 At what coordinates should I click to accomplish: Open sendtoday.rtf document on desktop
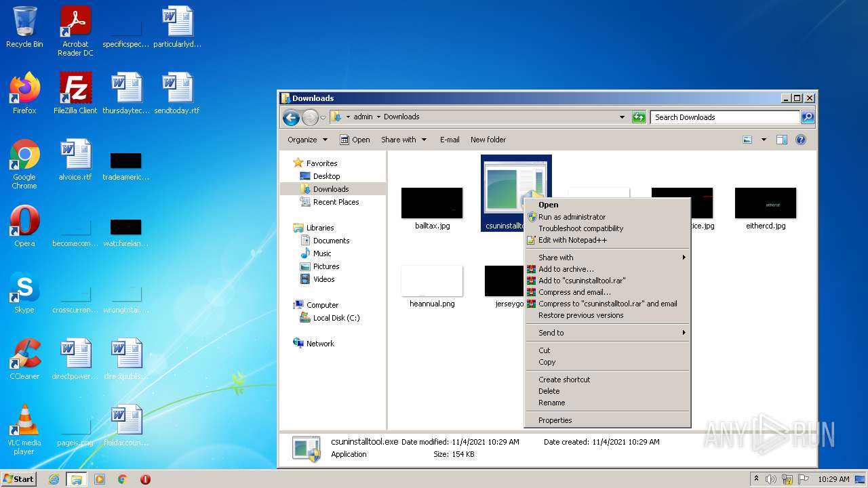pos(177,93)
